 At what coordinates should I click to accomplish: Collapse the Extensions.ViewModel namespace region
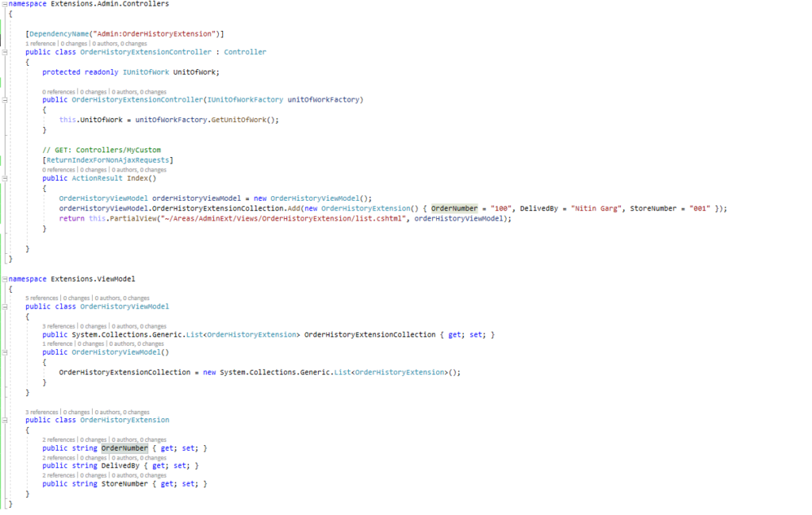5,279
